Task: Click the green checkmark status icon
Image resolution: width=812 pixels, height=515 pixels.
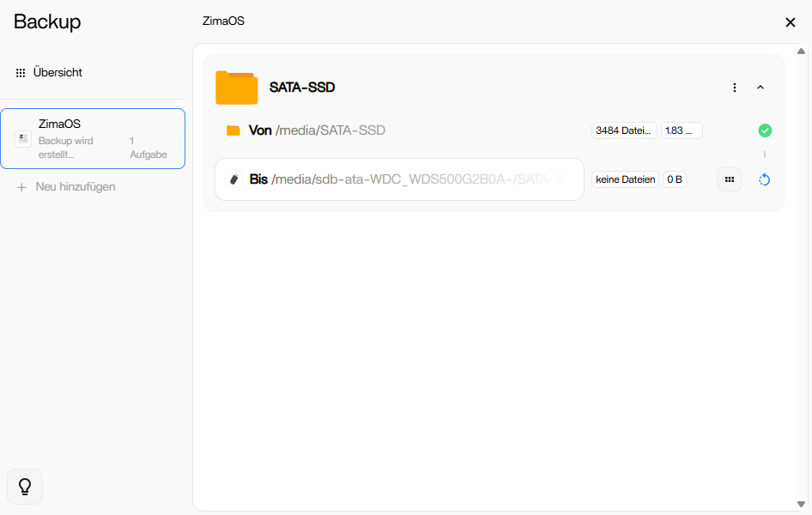Action: (765, 130)
